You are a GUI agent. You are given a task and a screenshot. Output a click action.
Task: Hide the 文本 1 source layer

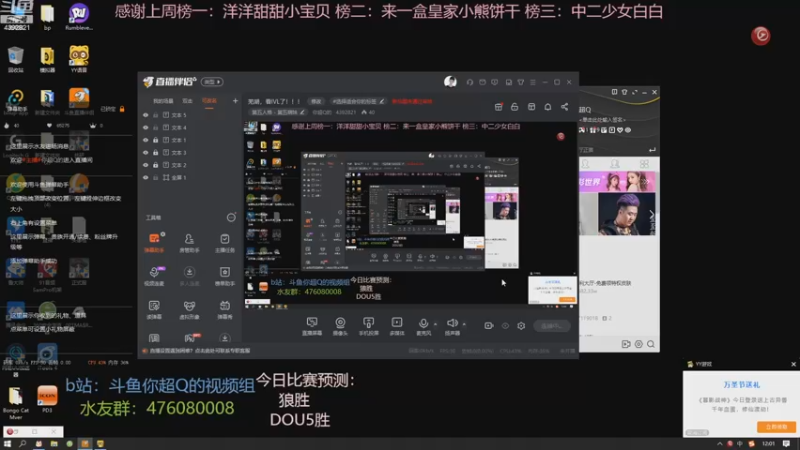point(146,140)
